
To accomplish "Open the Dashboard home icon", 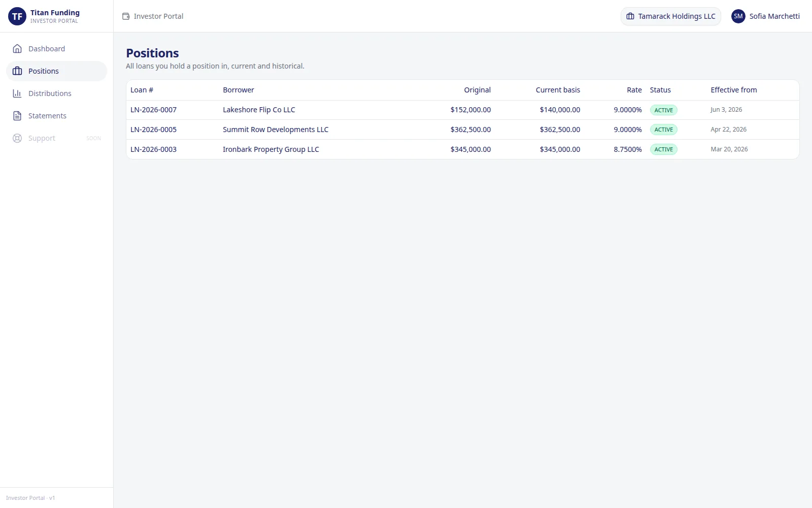I will point(17,49).
